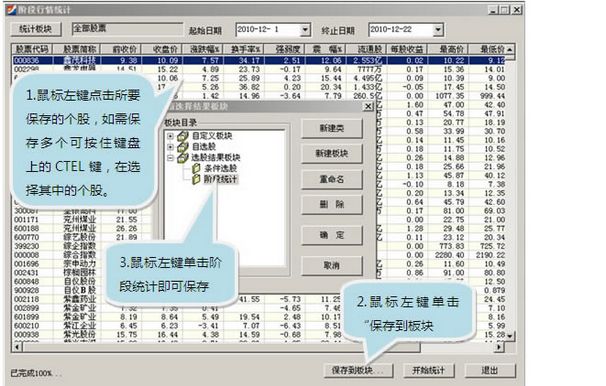This screenshot has height=386, width=606.
Task: Click the 条件选股 item icon
Action: pos(196,168)
